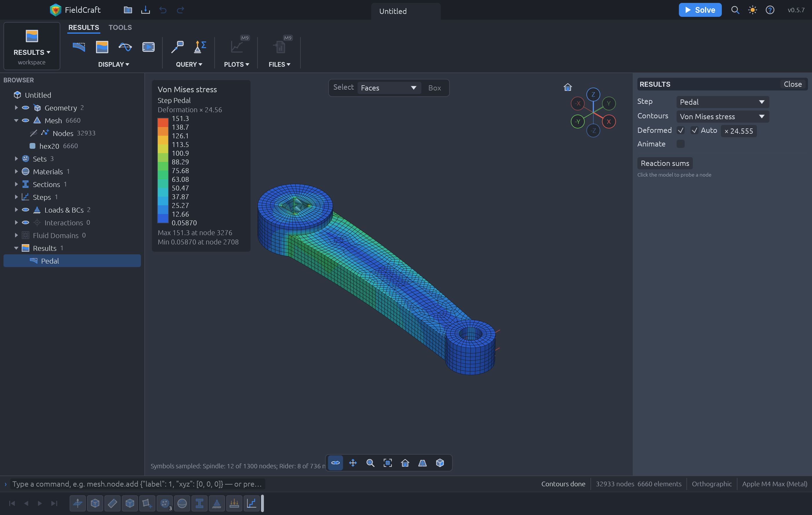This screenshot has height=515, width=812.
Task: Expand the Sets tree node
Action: point(16,159)
